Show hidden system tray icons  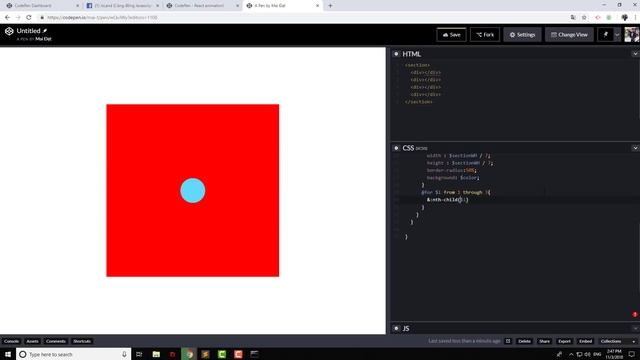click(571, 354)
